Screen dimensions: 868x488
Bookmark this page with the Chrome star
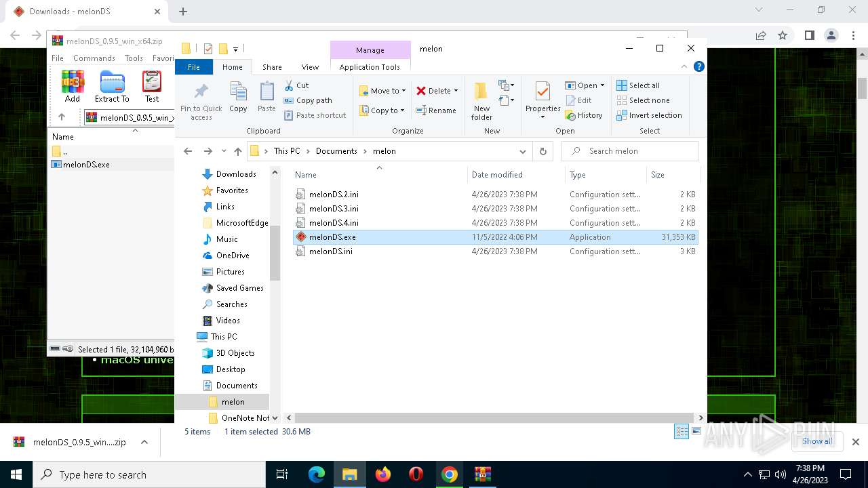tap(783, 35)
